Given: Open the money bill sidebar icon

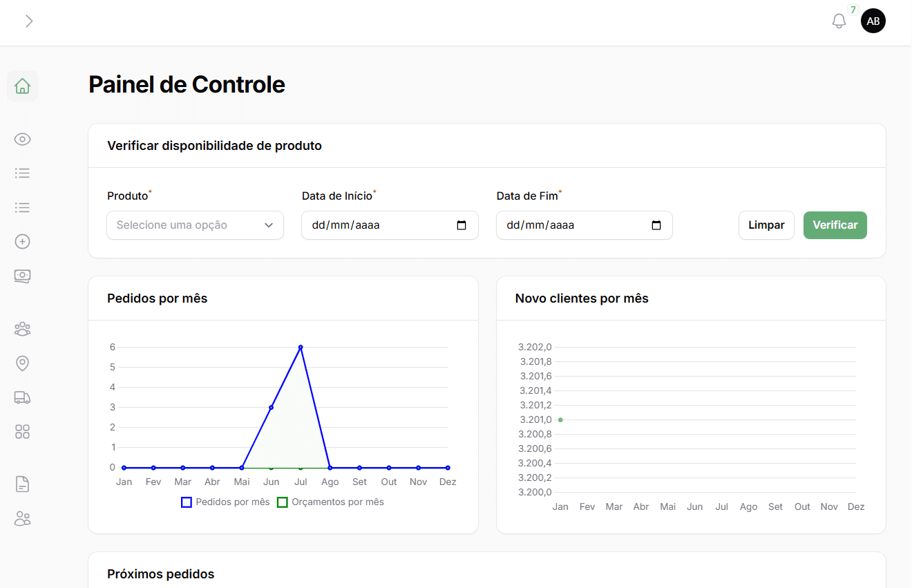Looking at the screenshot, I should [22, 276].
